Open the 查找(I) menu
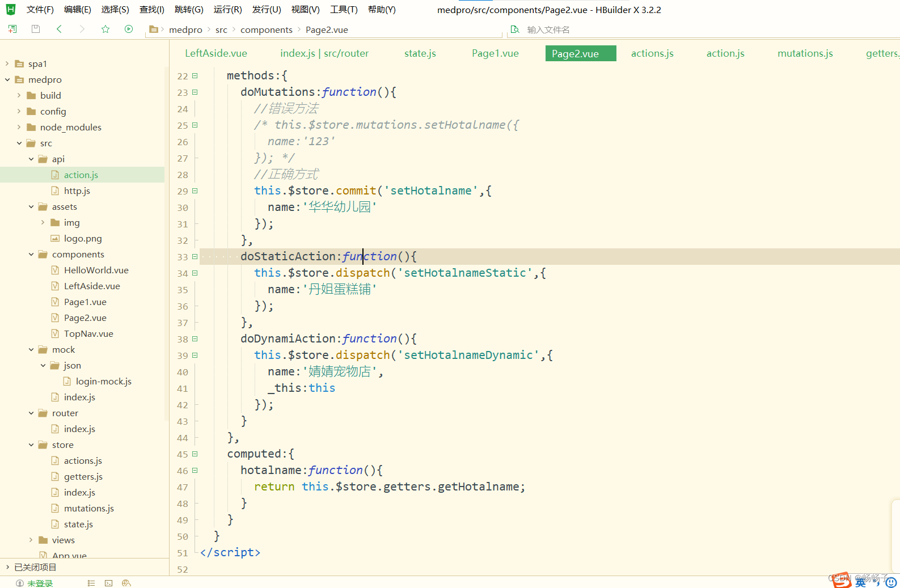The image size is (900, 588). [152, 10]
